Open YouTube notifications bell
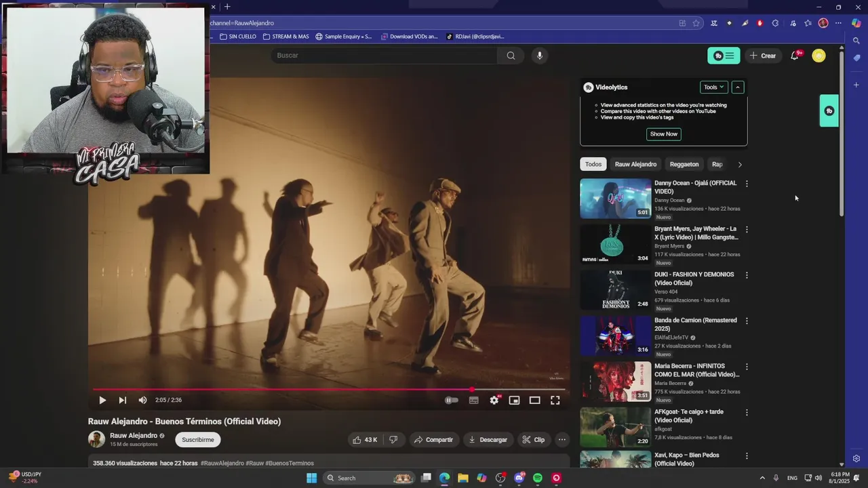The height and width of the screenshot is (488, 868). pos(795,56)
